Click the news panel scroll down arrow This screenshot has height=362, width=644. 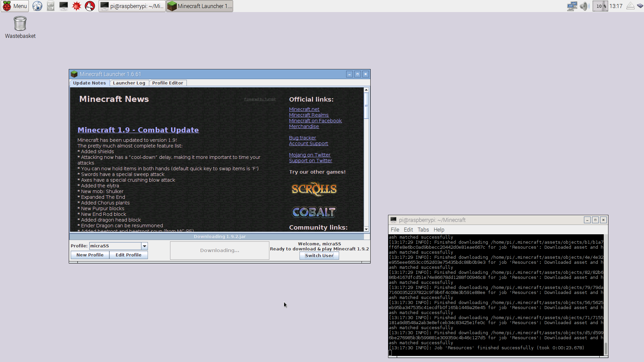coord(366,229)
